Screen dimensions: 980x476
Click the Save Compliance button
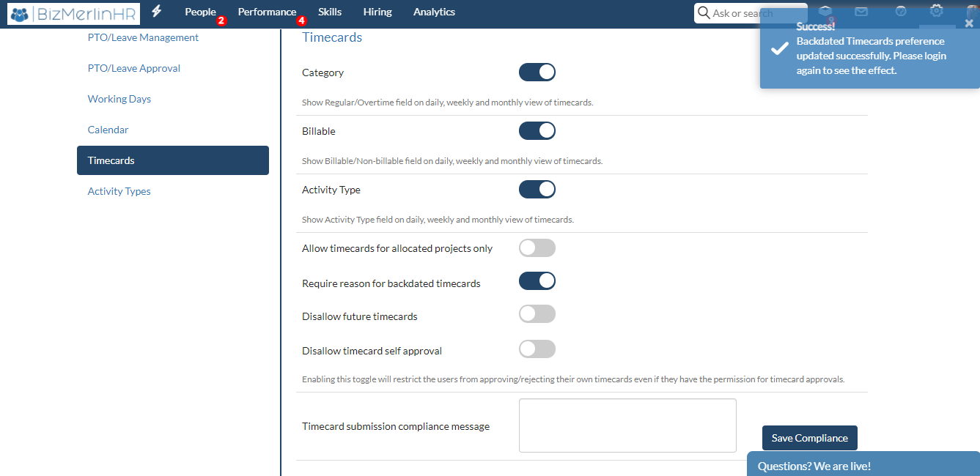[x=809, y=437]
